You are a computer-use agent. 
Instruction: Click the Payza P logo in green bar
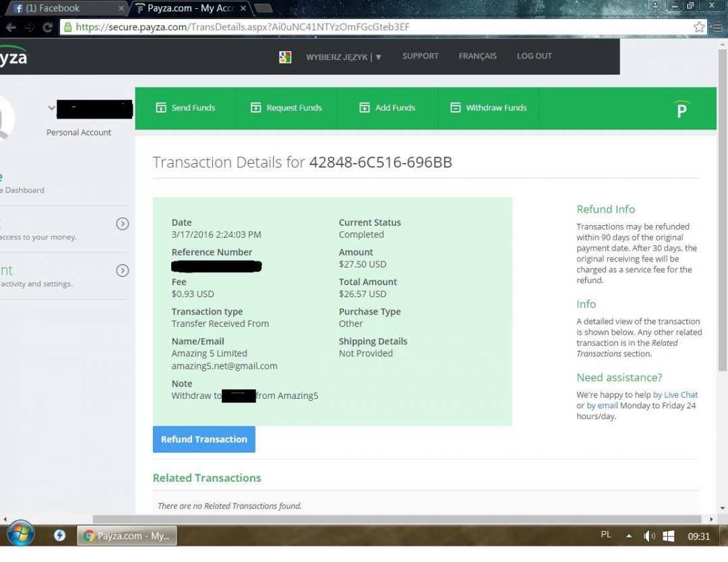(x=681, y=109)
